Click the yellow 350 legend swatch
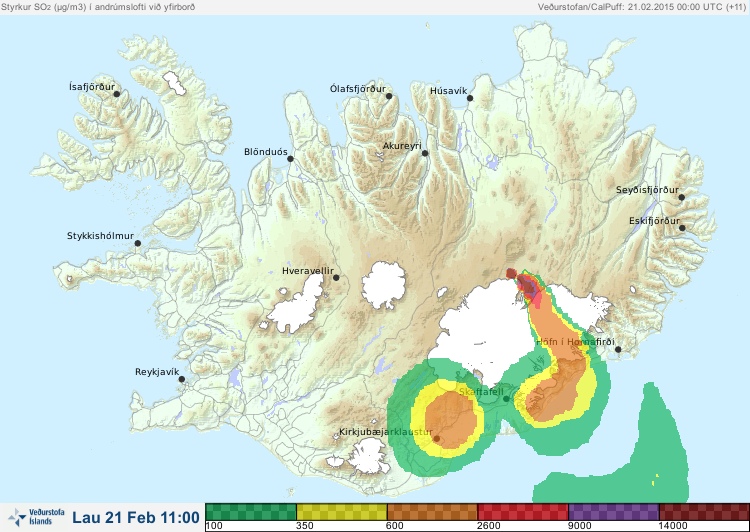 [x=342, y=512]
